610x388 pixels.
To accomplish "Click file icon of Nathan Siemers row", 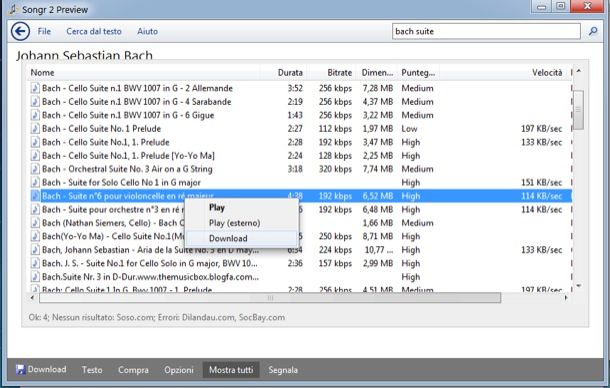I will pos(35,223).
